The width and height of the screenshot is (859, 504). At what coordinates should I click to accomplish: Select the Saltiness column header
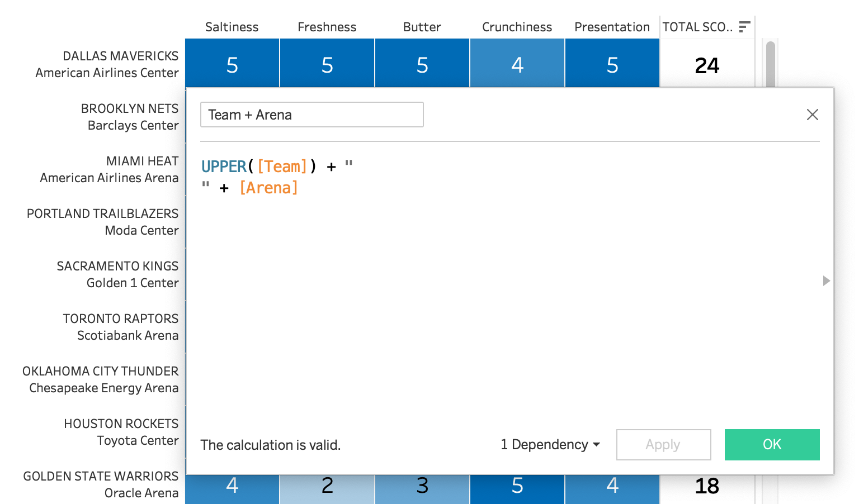(x=232, y=27)
